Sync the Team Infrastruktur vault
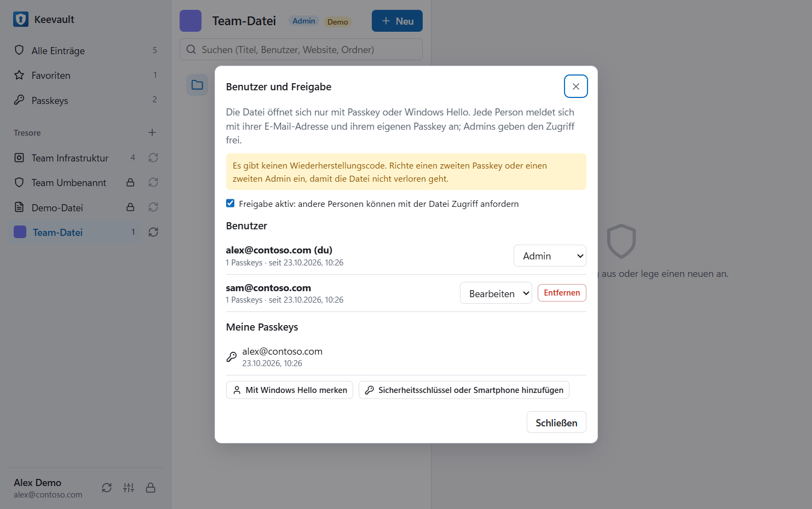The image size is (812, 509). tap(153, 158)
